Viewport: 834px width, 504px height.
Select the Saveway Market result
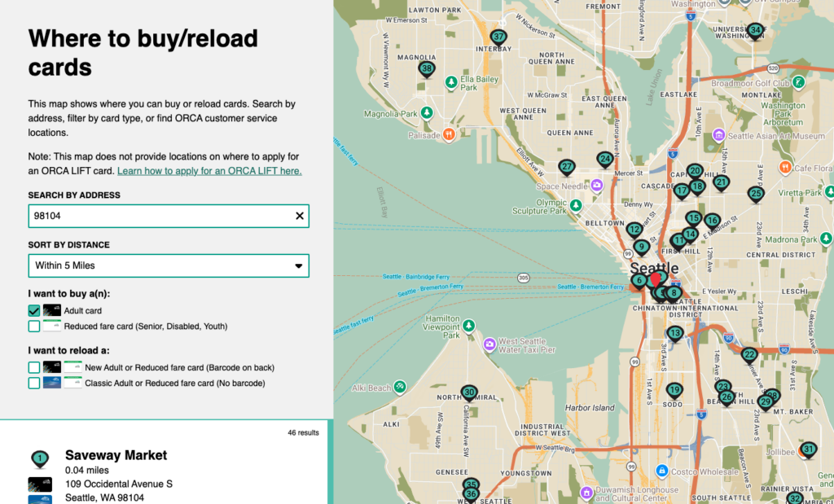[x=116, y=455]
